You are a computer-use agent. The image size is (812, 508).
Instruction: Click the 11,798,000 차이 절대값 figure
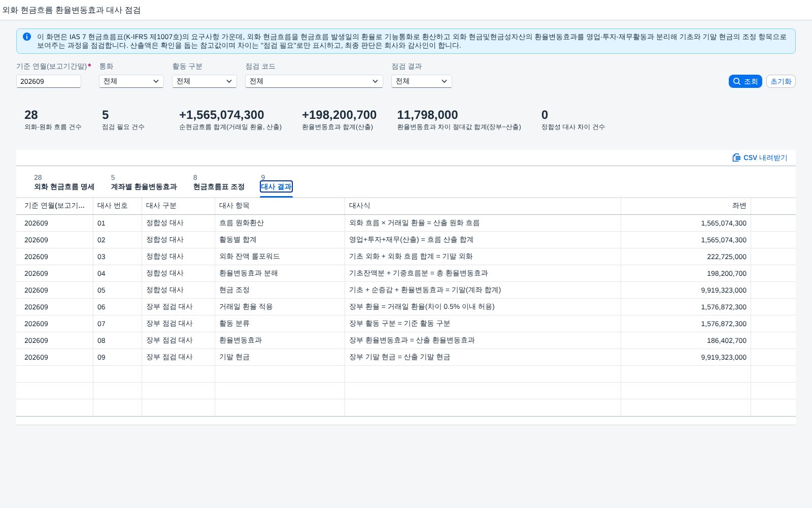pyautogui.click(x=427, y=115)
